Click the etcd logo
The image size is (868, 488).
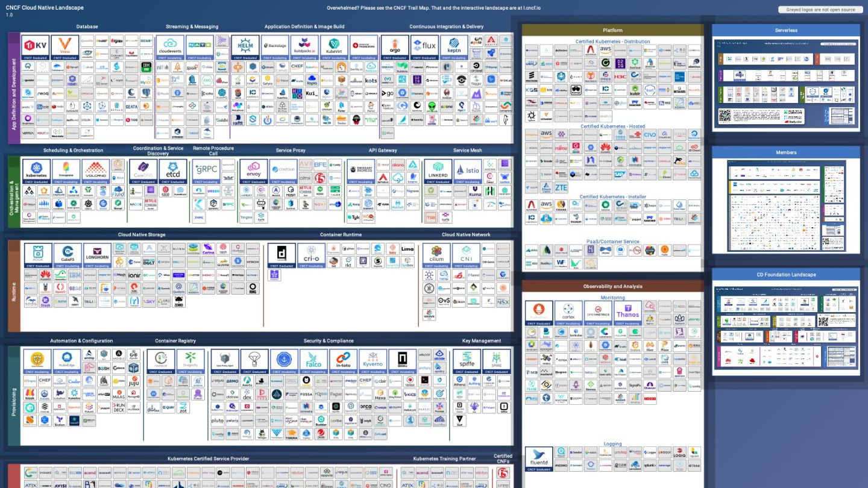tap(173, 172)
